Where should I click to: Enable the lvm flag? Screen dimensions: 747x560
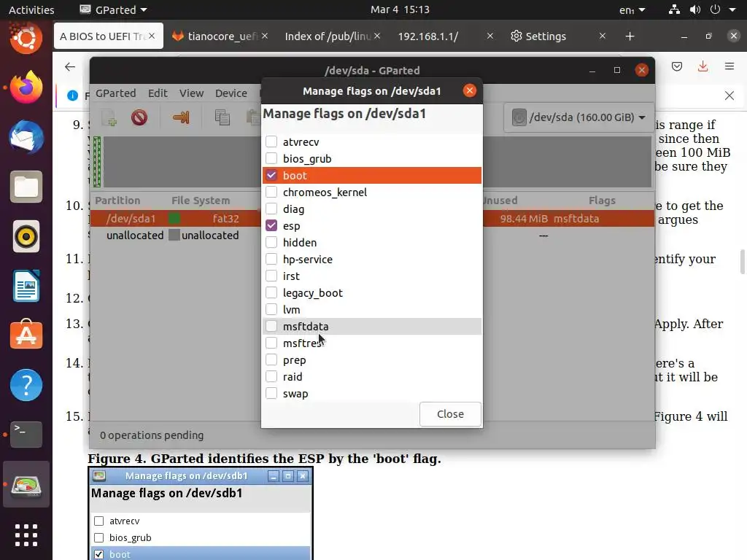[x=271, y=309]
